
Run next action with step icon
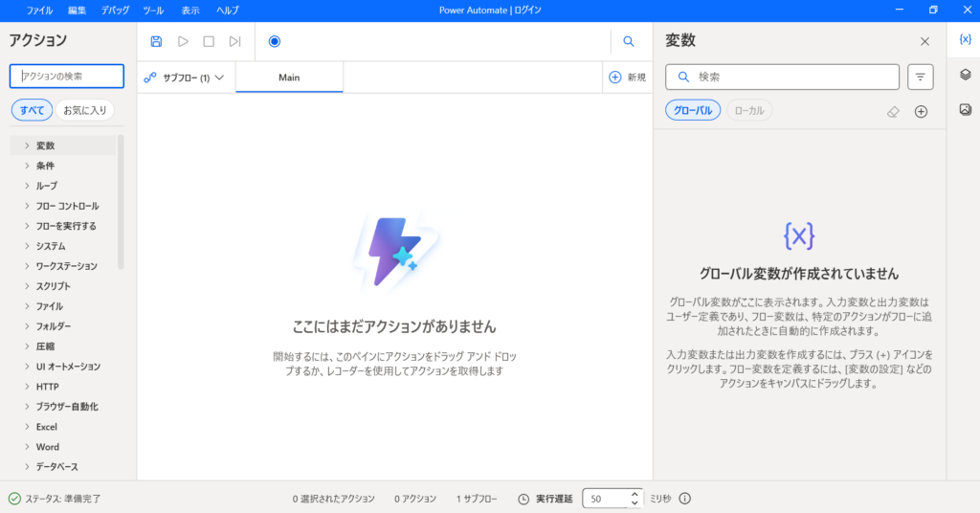click(x=235, y=41)
